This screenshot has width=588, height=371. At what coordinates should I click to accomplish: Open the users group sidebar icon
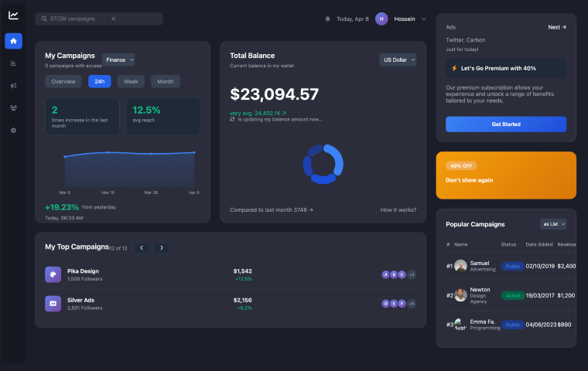[13, 108]
